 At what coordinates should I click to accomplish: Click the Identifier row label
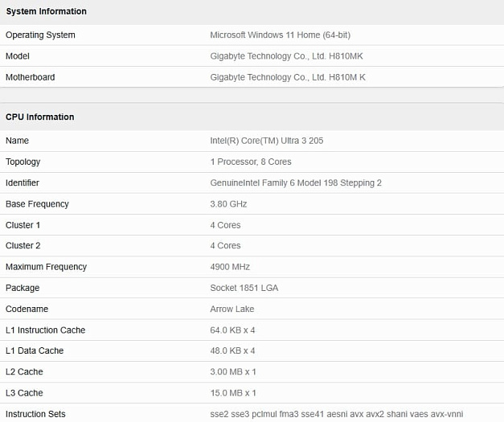click(x=23, y=183)
